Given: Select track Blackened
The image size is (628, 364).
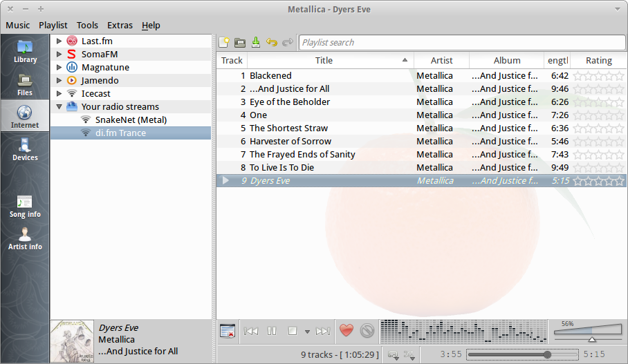Looking at the screenshot, I should [421, 75].
